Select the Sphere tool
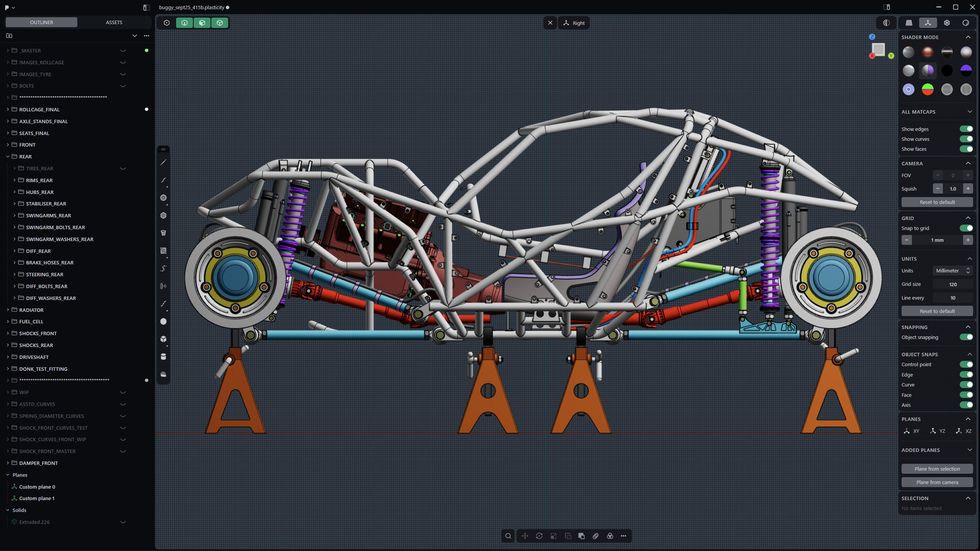The width and height of the screenshot is (980, 551). (163, 321)
